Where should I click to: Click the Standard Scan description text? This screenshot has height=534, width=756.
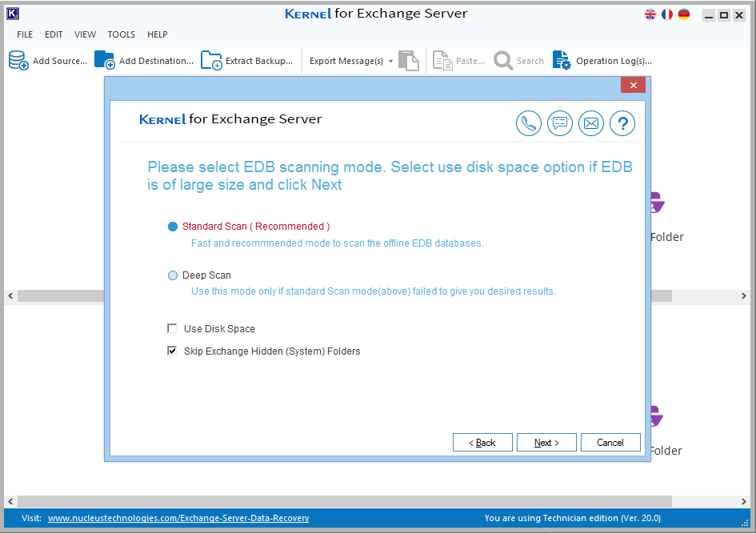tap(337, 243)
